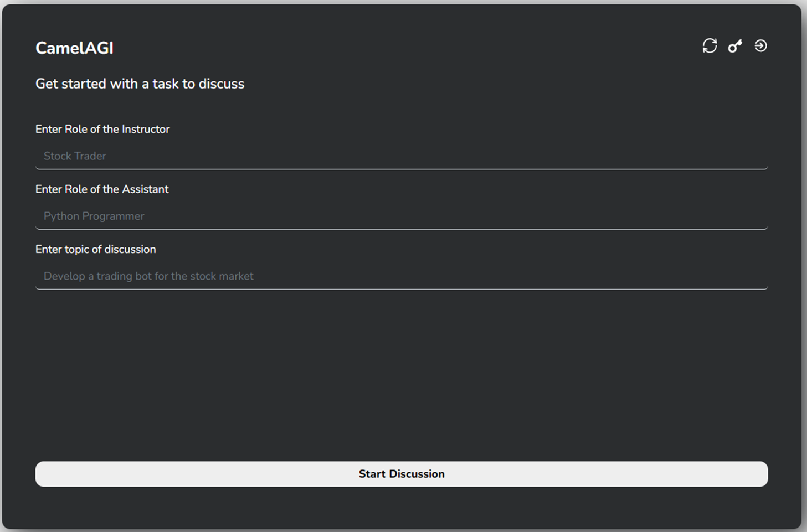The width and height of the screenshot is (807, 532).
Task: Open the API key settings icon
Action: pyautogui.click(x=735, y=46)
